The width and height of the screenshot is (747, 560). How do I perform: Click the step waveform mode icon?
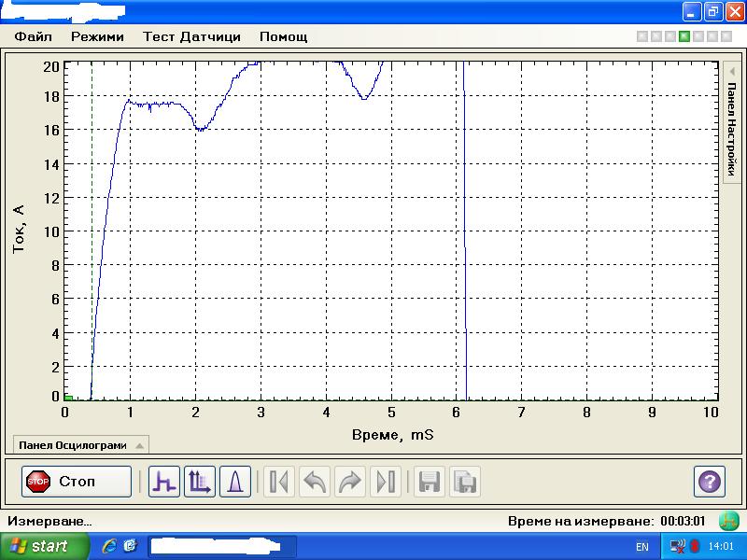coord(164,482)
